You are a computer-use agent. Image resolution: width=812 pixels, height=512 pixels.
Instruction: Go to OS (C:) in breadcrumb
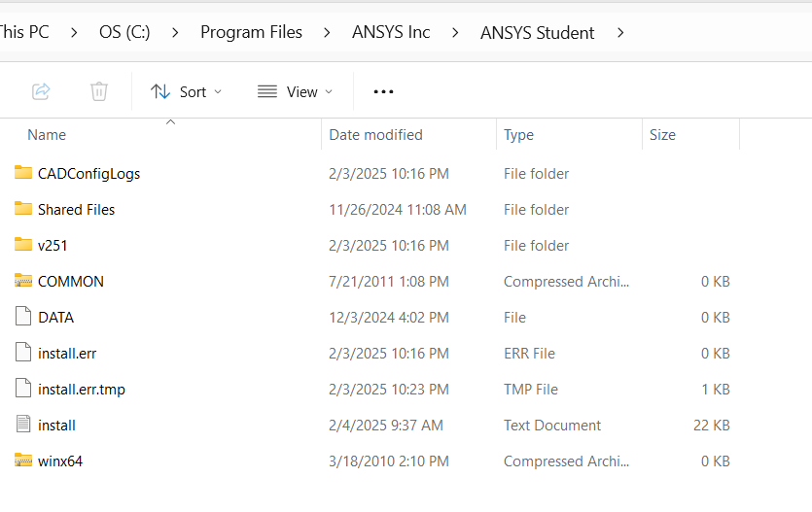point(124,32)
